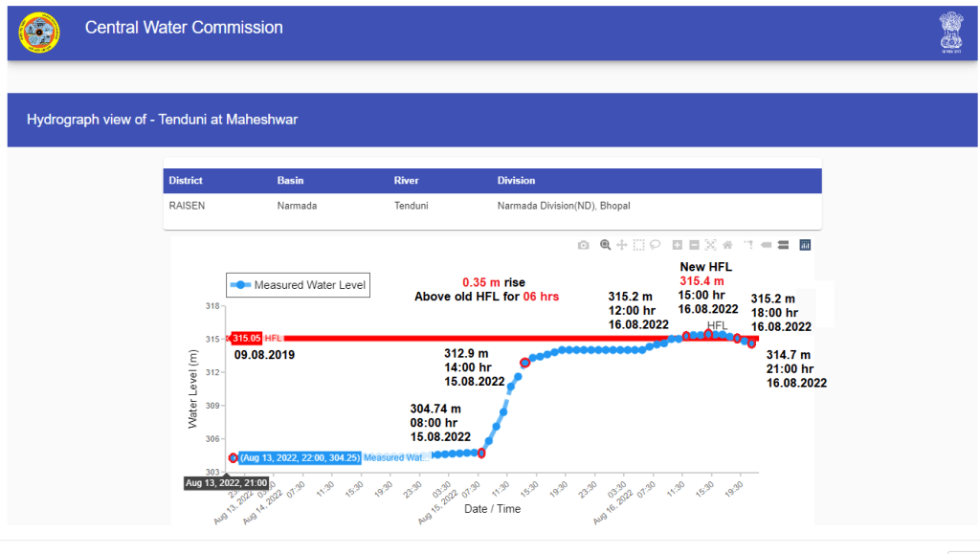980x554 pixels.
Task: Choose the Lasso Select tool
Action: coord(656,245)
